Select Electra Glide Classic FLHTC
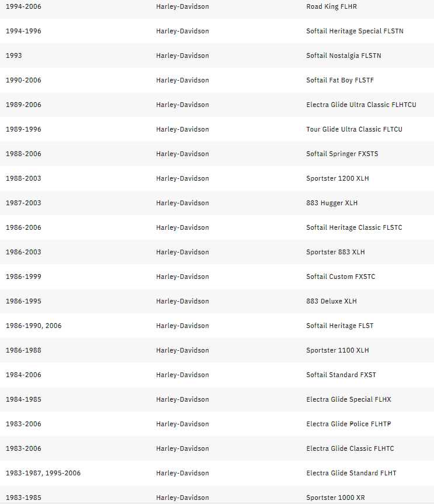 pyautogui.click(x=350, y=448)
